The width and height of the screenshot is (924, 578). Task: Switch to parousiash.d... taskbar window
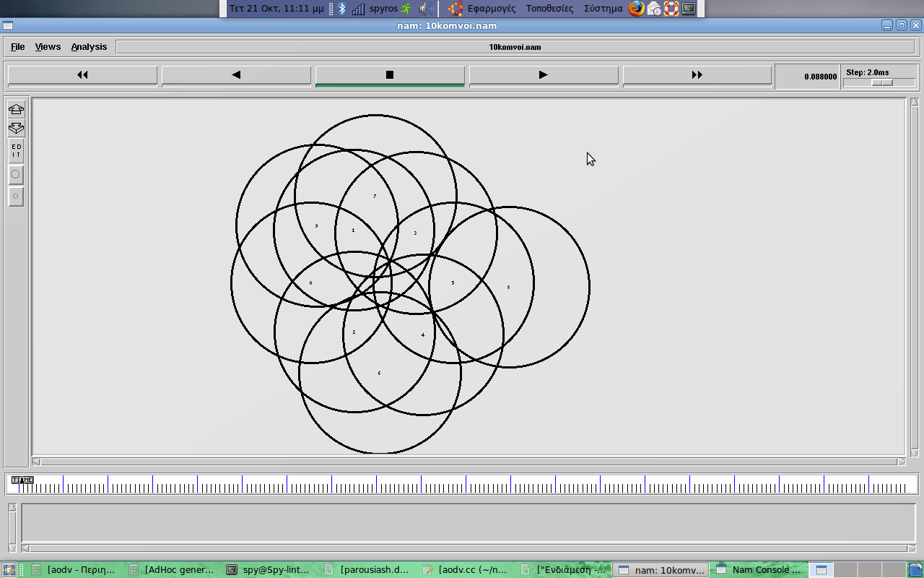tap(367, 569)
